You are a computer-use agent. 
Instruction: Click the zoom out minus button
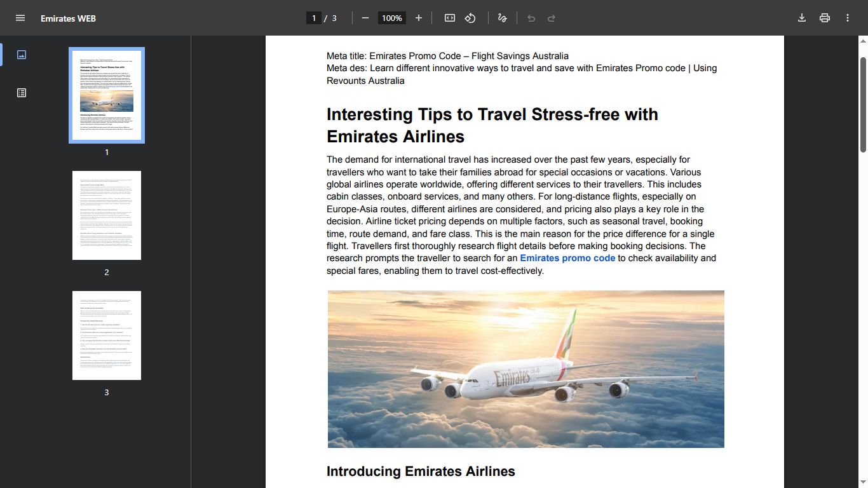[x=365, y=18]
